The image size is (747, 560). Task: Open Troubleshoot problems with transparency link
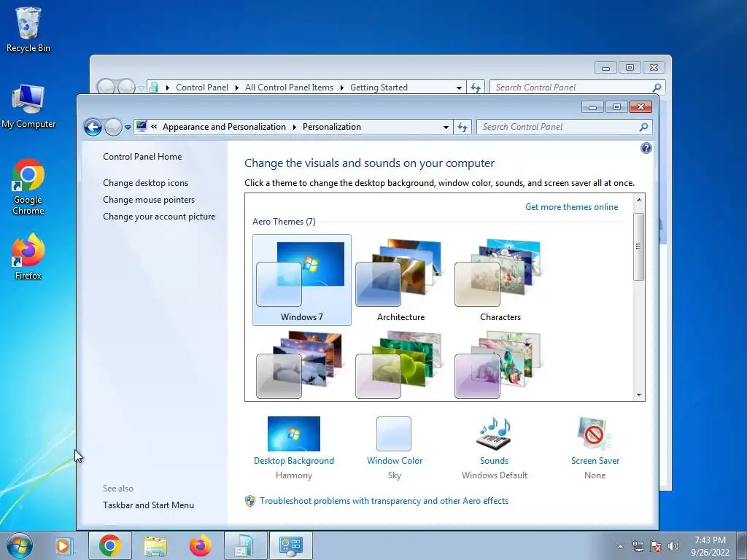tap(384, 501)
